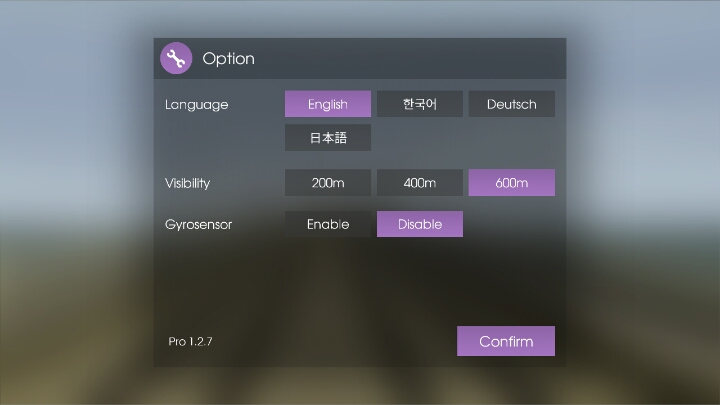Select English language option
Screen dimensions: 720x405
click(x=328, y=104)
